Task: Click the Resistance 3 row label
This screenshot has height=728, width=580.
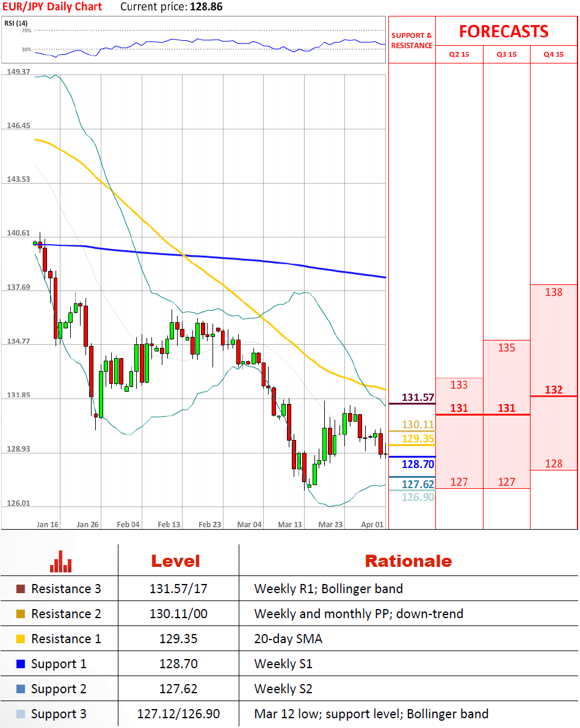Action: 66,589
